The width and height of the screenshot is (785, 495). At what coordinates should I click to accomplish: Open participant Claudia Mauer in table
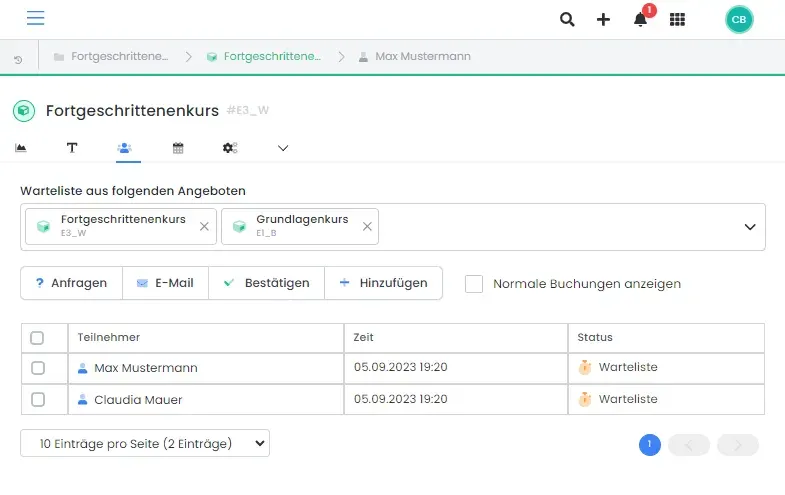tap(138, 400)
